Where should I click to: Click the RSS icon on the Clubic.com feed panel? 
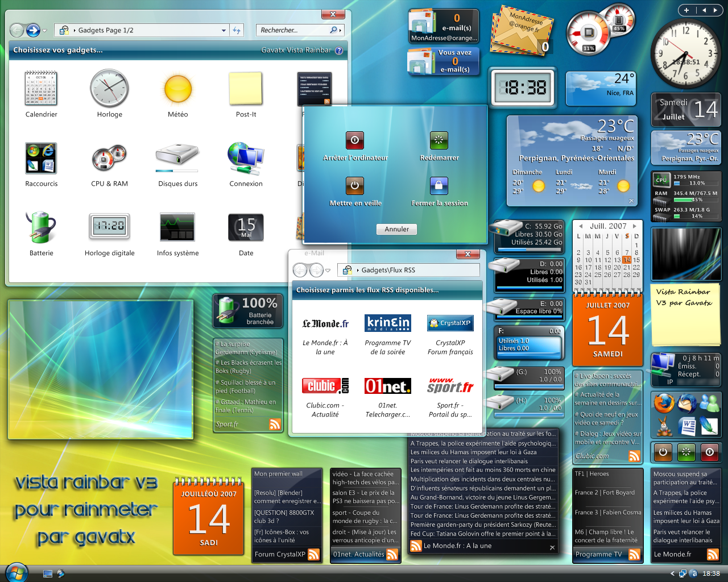click(634, 455)
